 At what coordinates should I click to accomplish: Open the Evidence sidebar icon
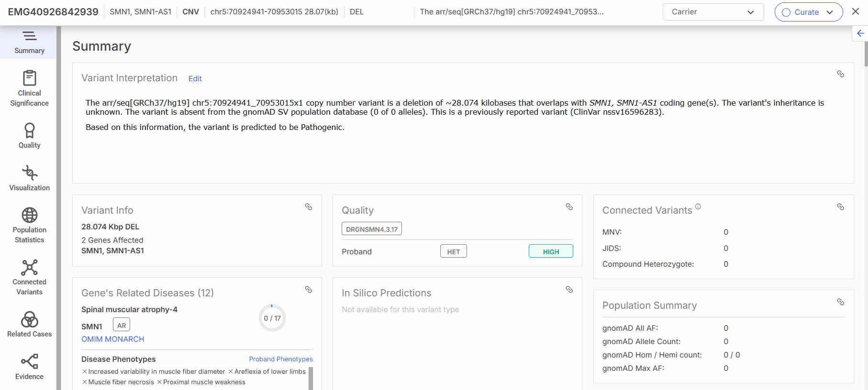(x=29, y=362)
